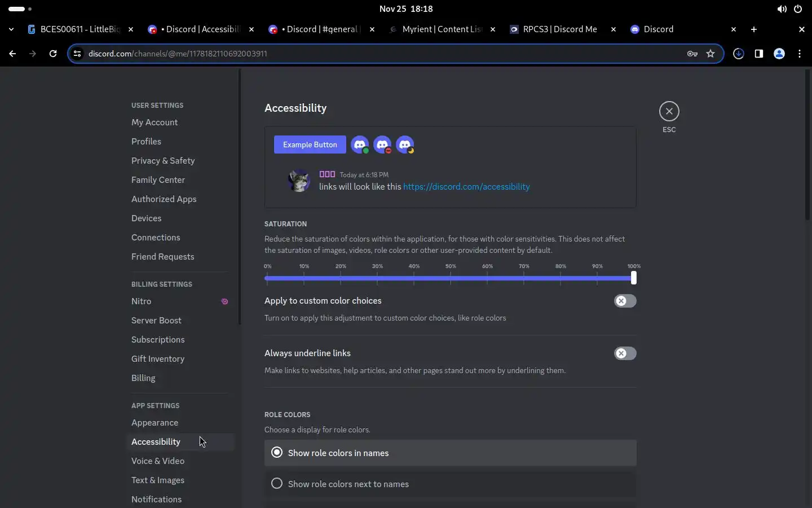Reload the page with the browser refresh icon
The width and height of the screenshot is (812, 508).
53,54
